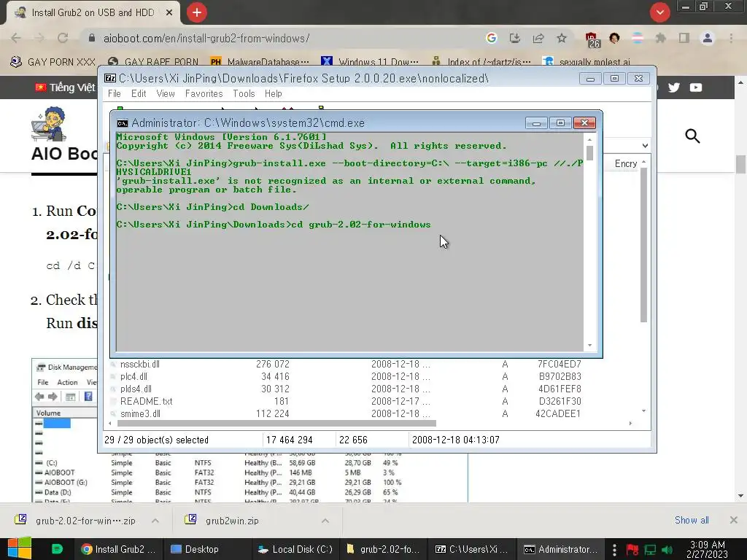Open volume control in tray
Image resolution: width=747 pixels, height=560 pixels.
click(x=667, y=550)
